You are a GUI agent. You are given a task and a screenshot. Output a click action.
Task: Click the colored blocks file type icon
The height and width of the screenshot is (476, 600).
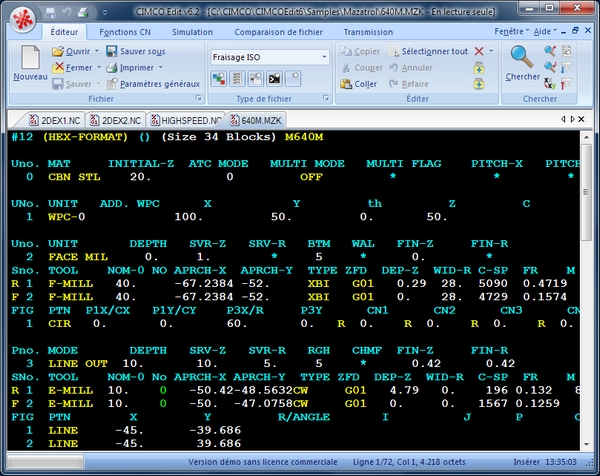click(x=219, y=79)
